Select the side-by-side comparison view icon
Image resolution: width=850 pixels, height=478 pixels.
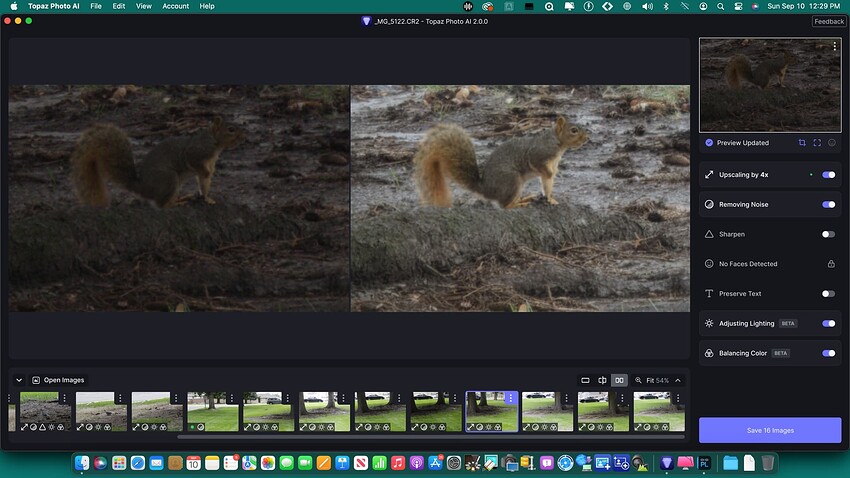(619, 380)
